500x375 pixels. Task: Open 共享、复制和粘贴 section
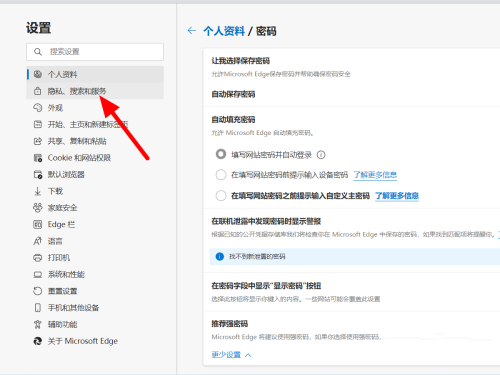[95, 141]
